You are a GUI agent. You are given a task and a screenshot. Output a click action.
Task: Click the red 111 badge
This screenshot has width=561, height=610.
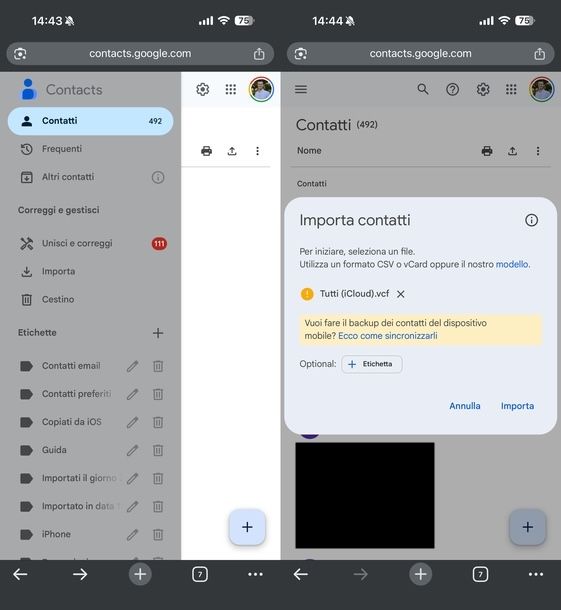[x=159, y=244]
